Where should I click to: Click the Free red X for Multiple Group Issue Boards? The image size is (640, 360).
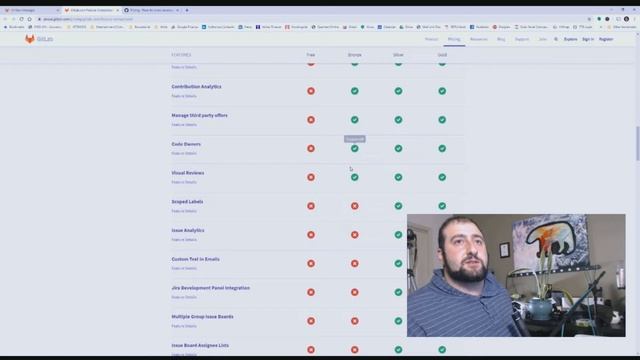311,321
